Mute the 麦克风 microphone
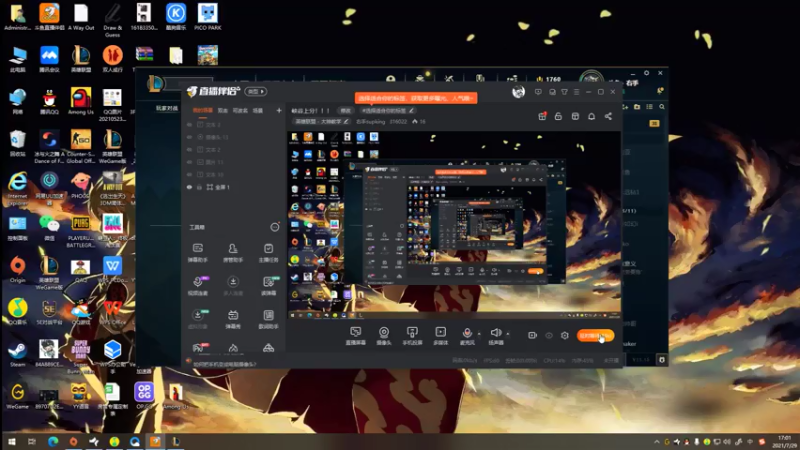 click(x=467, y=335)
